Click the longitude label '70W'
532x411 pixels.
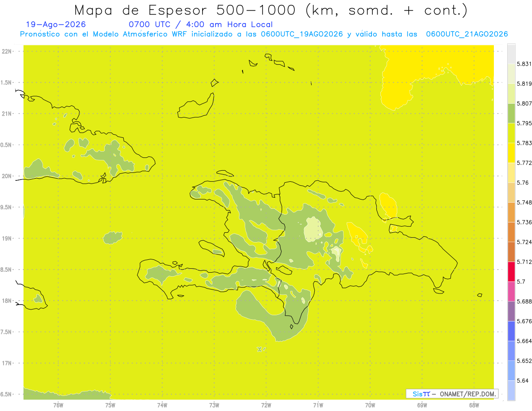(x=370, y=405)
